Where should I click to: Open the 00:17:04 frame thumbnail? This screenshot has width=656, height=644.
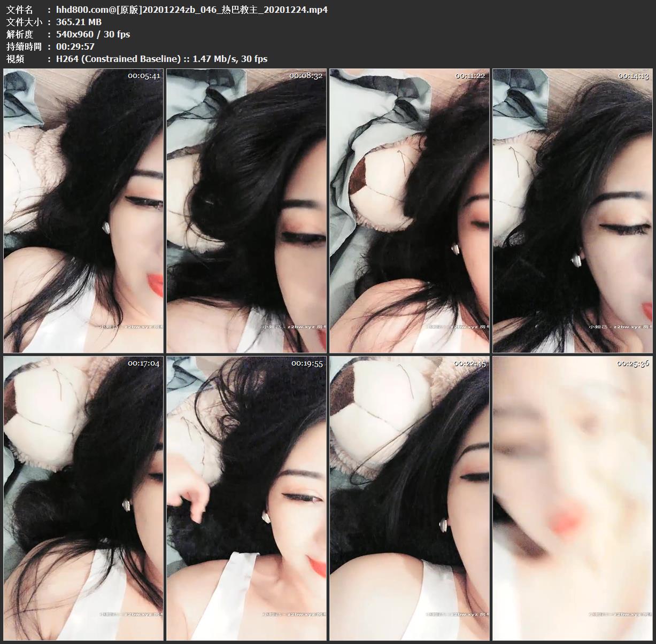[x=83, y=498]
